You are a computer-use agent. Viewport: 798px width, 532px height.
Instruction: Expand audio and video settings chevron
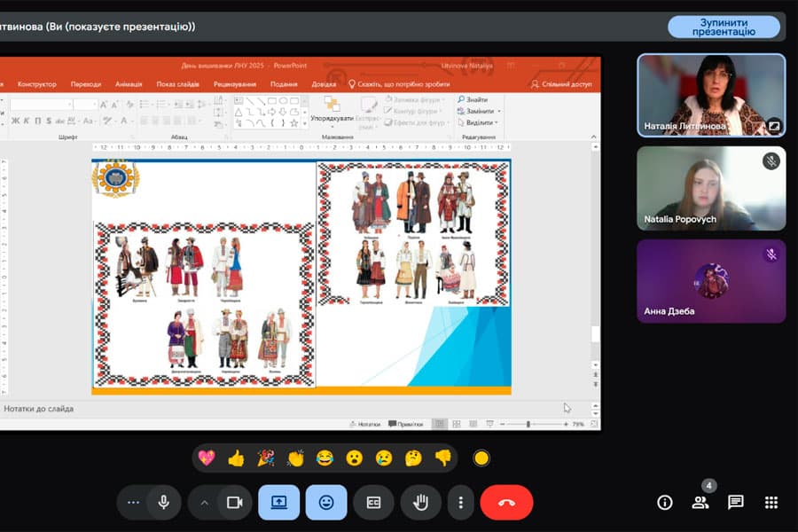pyautogui.click(x=205, y=503)
